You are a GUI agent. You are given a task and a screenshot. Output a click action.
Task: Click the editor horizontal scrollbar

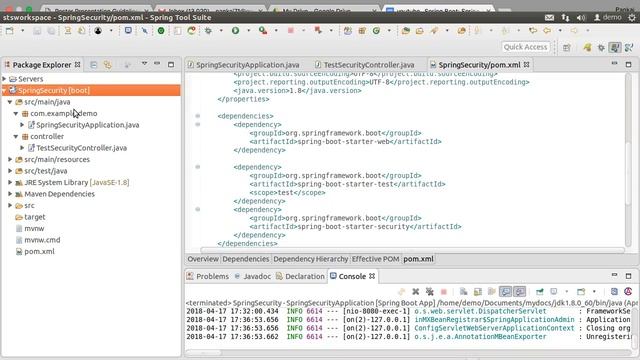point(412,250)
